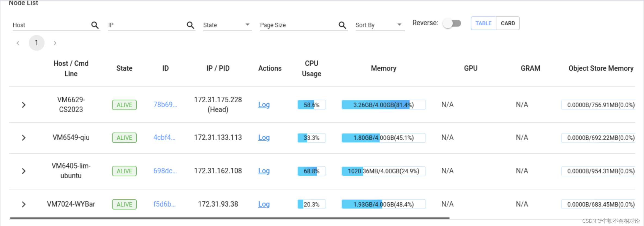Toggle the Reverse switch
Image resolution: width=644 pixels, height=226 pixels.
click(x=452, y=23)
